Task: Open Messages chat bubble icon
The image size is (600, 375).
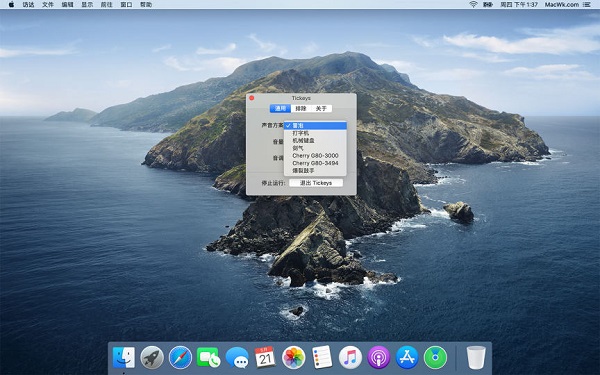Action: click(x=237, y=357)
